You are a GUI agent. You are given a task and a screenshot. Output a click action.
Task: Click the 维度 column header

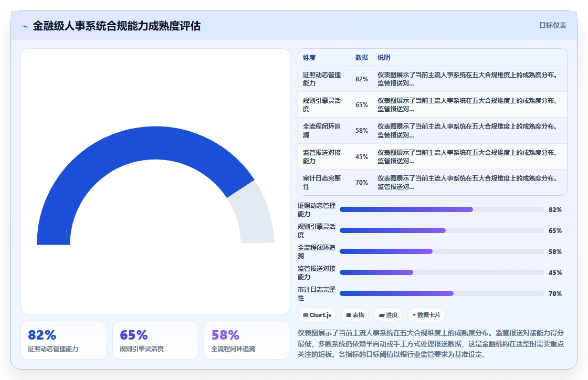click(x=309, y=57)
